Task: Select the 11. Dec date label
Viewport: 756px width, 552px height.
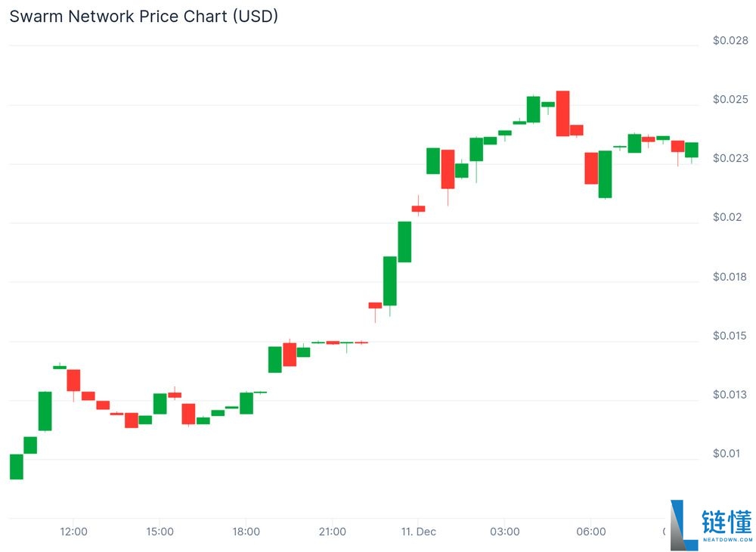Action: 418,532
